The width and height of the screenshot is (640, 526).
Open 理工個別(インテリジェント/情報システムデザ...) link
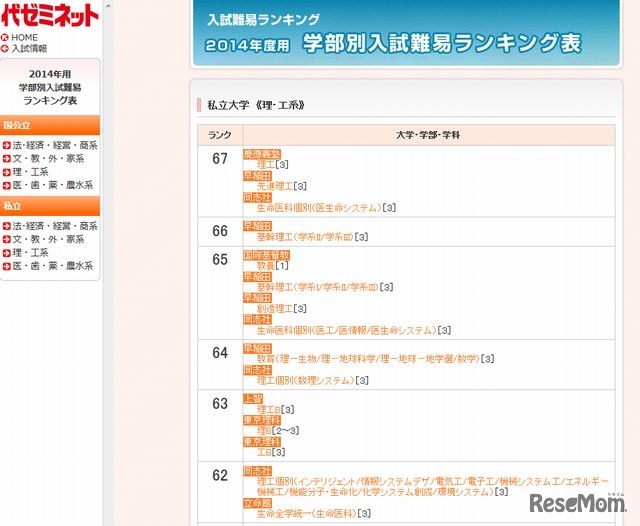(x=433, y=487)
